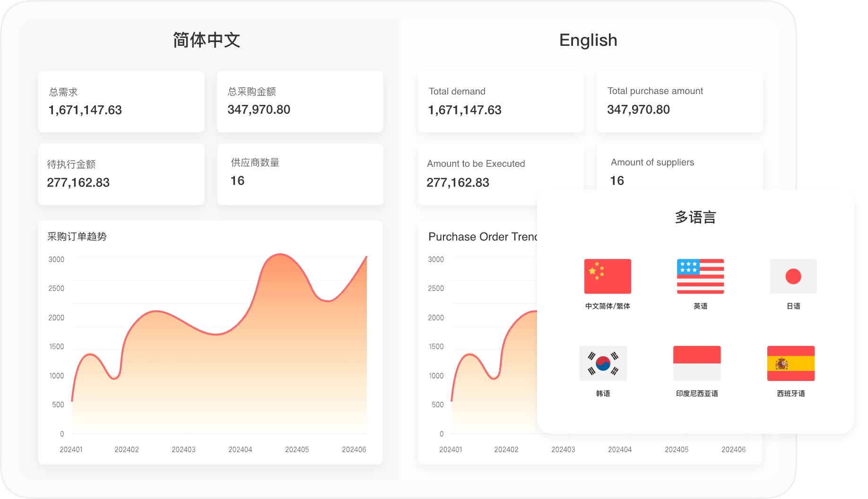Open the 总采购金额 stat card
The width and height of the screenshot is (868, 499).
pyautogui.click(x=300, y=102)
